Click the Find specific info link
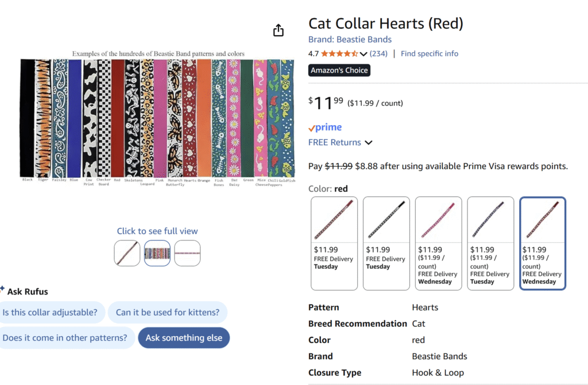Screen dimensions: 588x385 pos(430,54)
